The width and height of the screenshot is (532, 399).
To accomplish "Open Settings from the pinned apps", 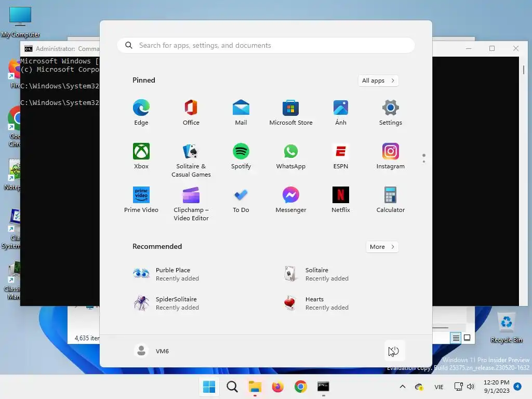I will 391,113.
